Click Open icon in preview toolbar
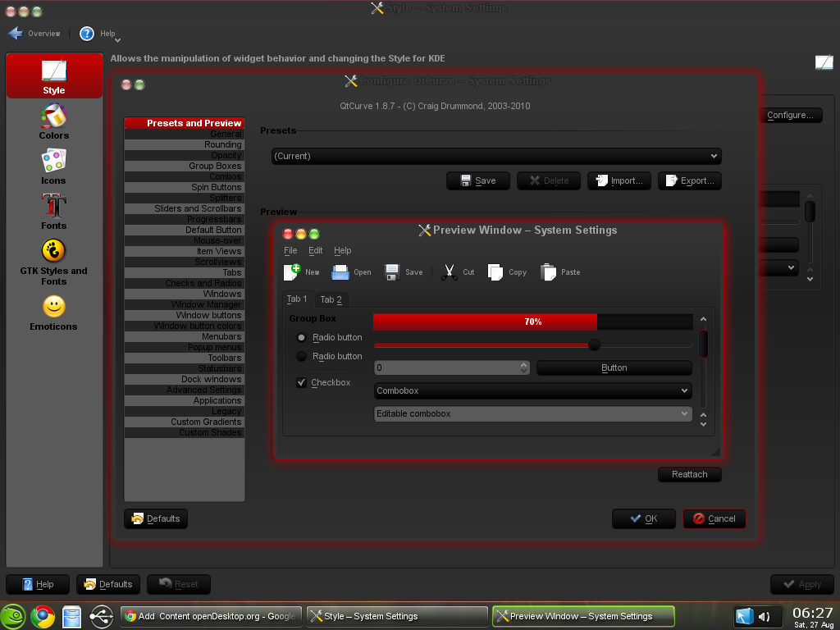The width and height of the screenshot is (840, 630). click(351, 272)
